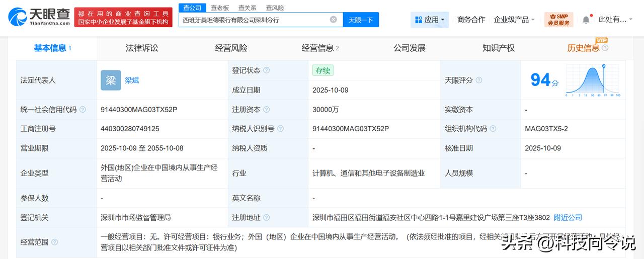The height and width of the screenshot is (259, 644).
Task: Open the 知识产权 tab
Action: [x=499, y=48]
